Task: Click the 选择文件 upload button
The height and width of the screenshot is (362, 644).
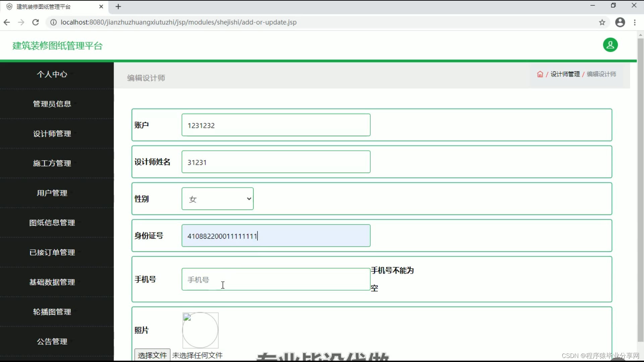Action: [x=152, y=355]
